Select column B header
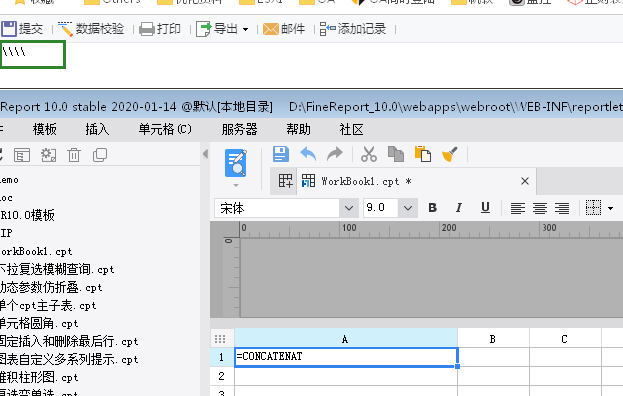The image size is (623, 396). point(493,339)
